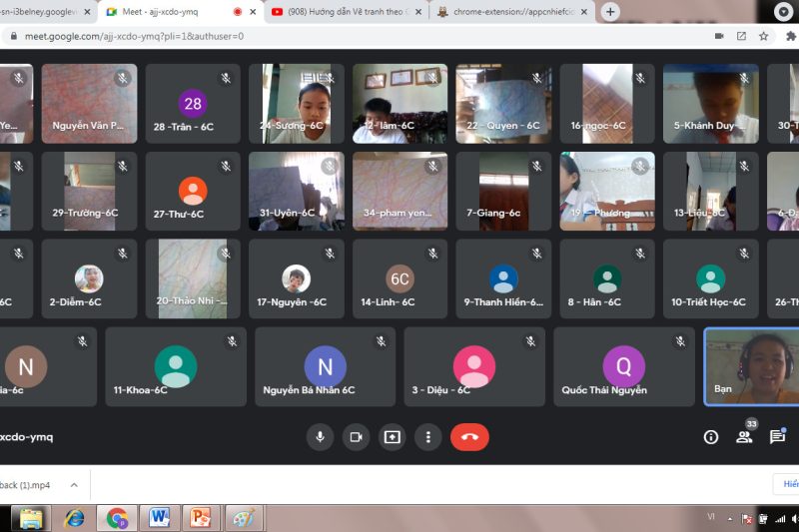Image resolution: width=799 pixels, height=532 pixels.
Task: Open the chat messages panel
Action: coord(777,436)
